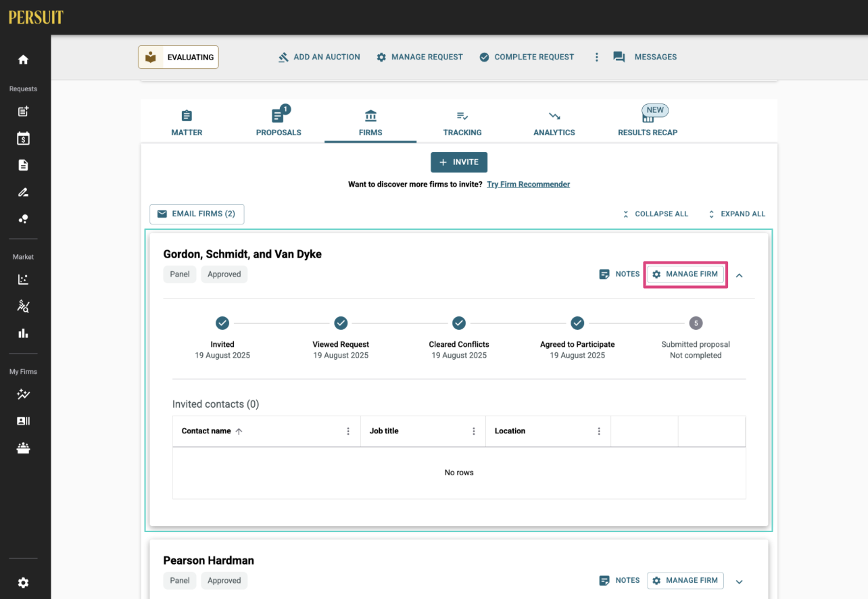Open the Contact name column menu
This screenshot has width=868, height=599.
click(348, 431)
